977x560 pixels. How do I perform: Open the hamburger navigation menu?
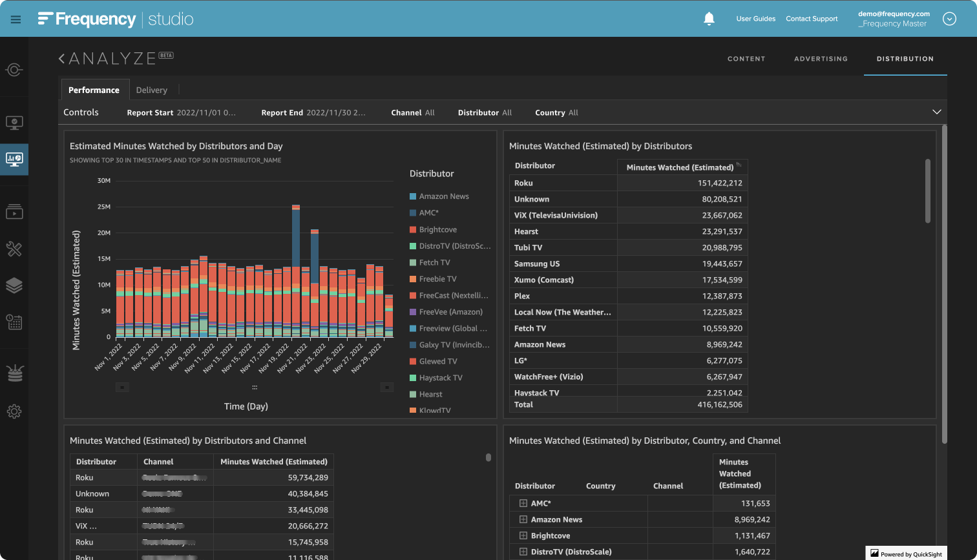[x=16, y=19]
